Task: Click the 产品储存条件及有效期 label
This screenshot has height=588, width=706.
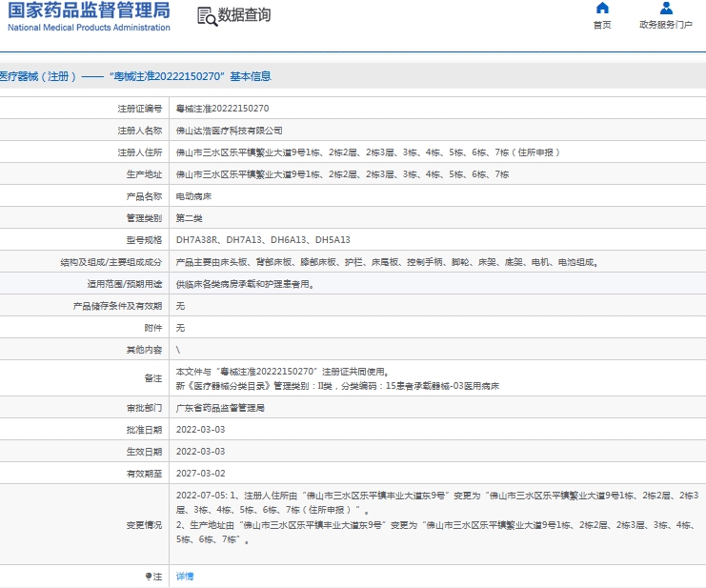Action: click(117, 306)
